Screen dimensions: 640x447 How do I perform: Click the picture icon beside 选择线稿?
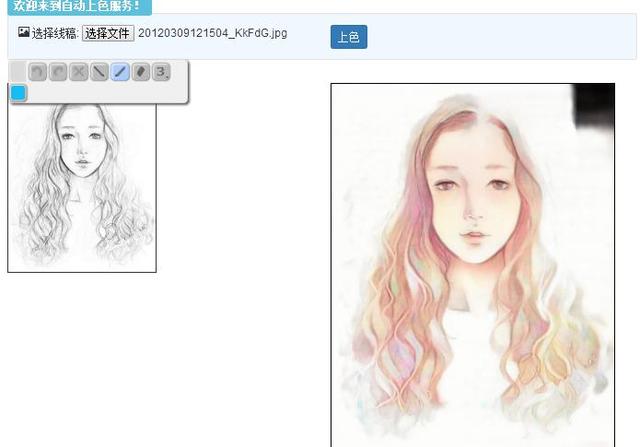click(24, 32)
